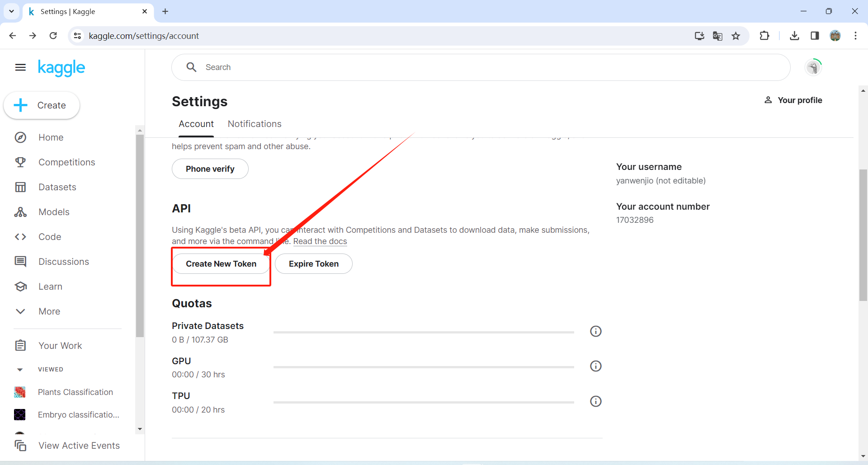The height and width of the screenshot is (465, 868).
Task: Focus the Kaggle search field
Action: click(x=481, y=67)
